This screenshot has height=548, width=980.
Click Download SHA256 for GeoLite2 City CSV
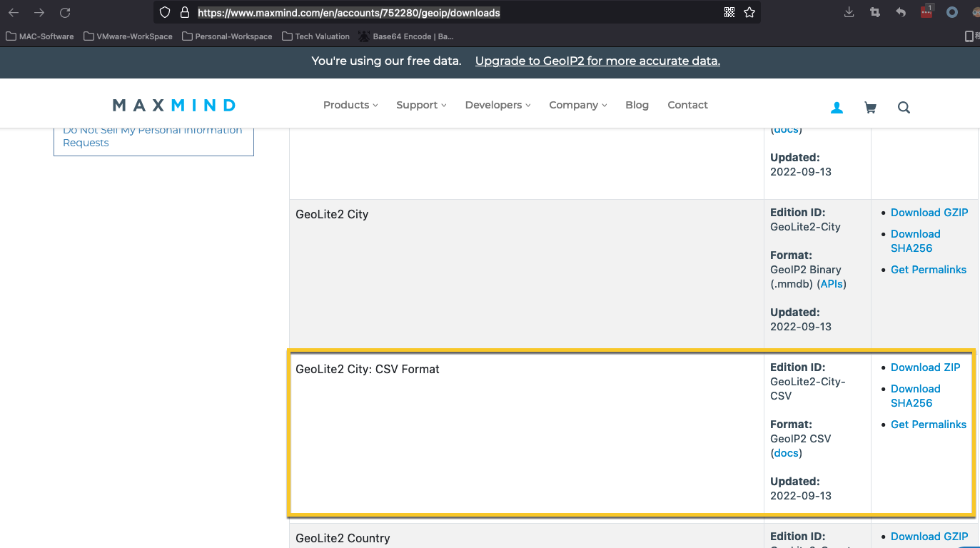coord(916,396)
